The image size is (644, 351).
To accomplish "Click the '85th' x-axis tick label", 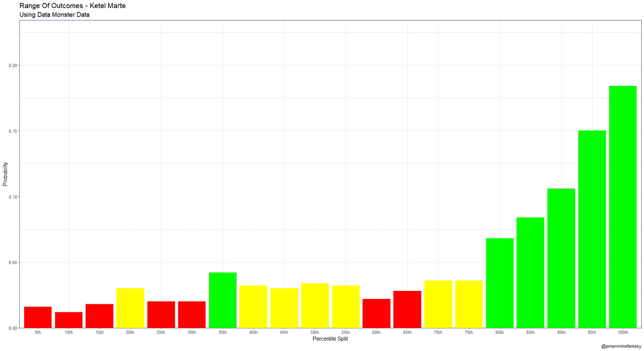I will coord(530,333).
